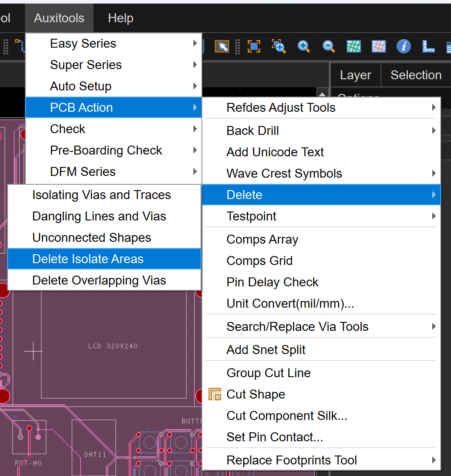Viewport: 451px width, 476px height.
Task: Click the Zoom Out magnifier icon
Action: point(329,46)
